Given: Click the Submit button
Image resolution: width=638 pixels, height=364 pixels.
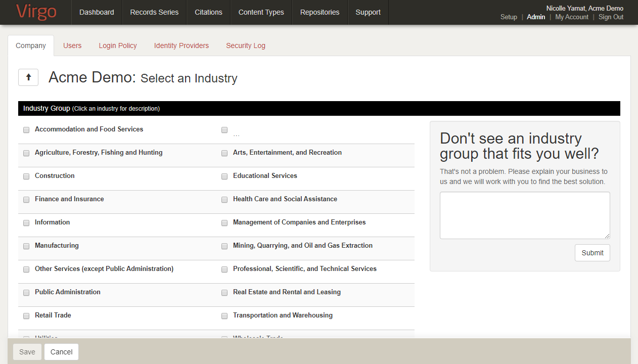Looking at the screenshot, I should point(592,253).
